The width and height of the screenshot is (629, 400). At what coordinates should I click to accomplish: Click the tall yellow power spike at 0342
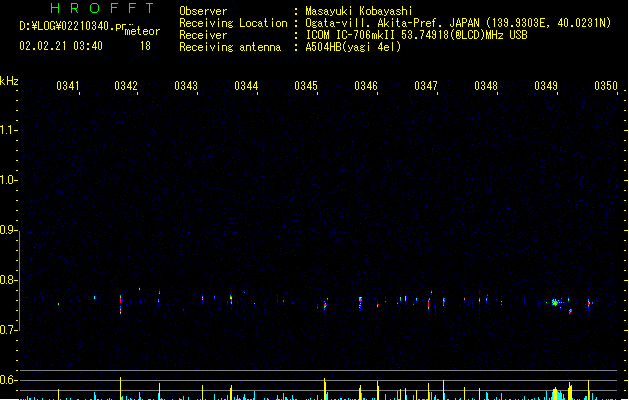click(x=120, y=388)
